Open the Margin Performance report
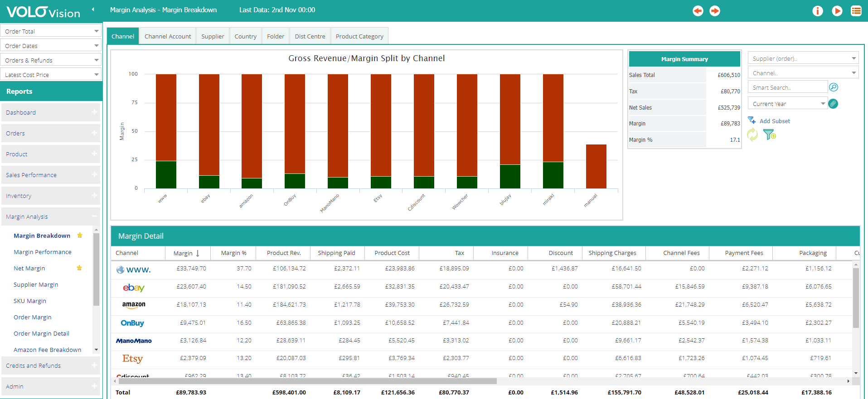This screenshot has height=399, width=868. pyautogui.click(x=43, y=252)
